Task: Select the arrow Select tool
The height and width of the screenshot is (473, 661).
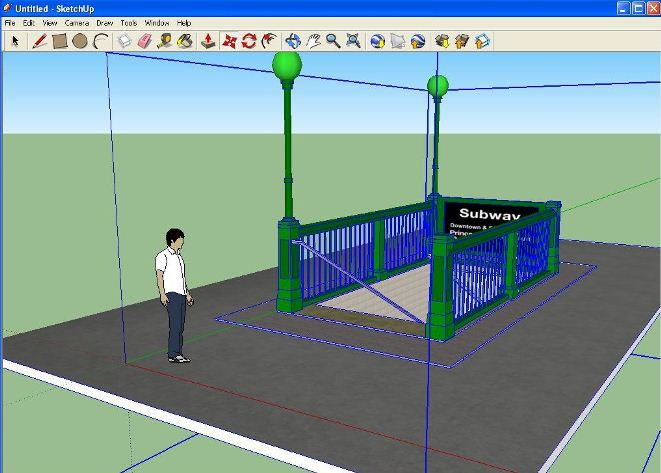Action: [15, 41]
